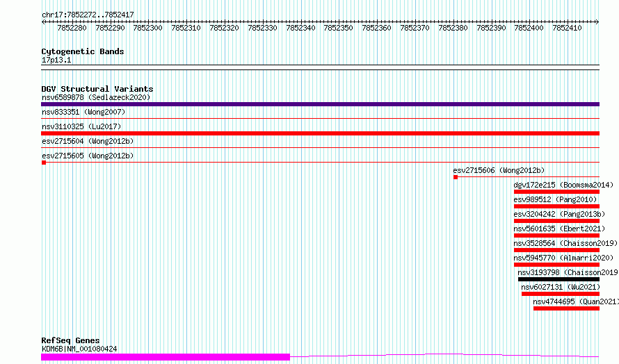Open the nsv5601635 (Ebert2021) variant label
This screenshot has width=619, height=364.
[559, 229]
